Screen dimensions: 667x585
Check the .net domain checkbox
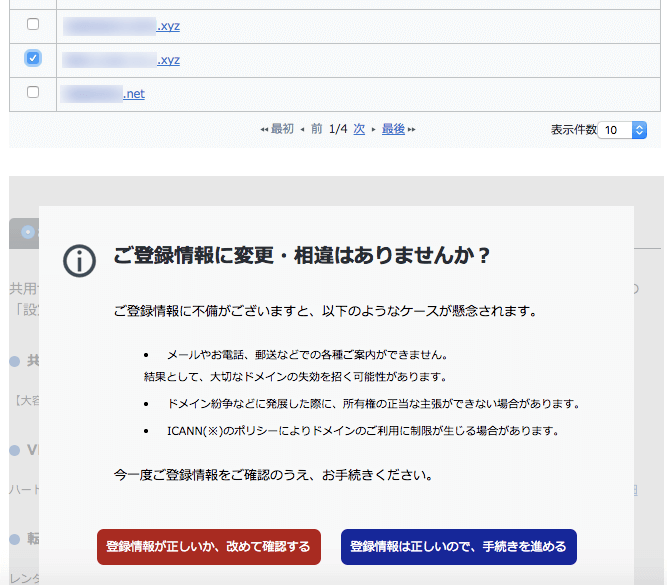coord(33,92)
